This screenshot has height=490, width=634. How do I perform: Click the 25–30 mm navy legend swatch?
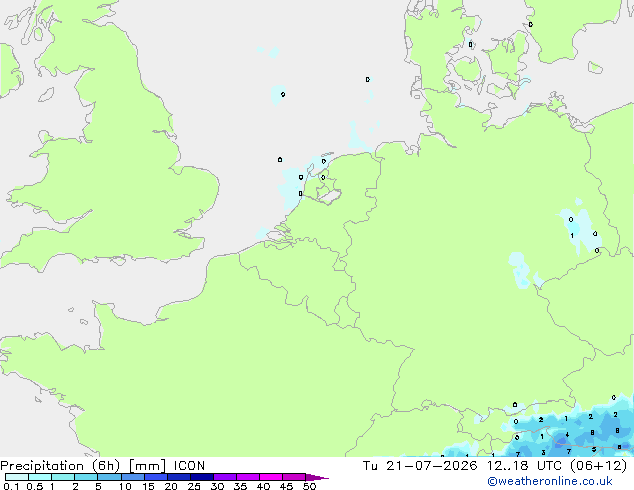point(201,477)
